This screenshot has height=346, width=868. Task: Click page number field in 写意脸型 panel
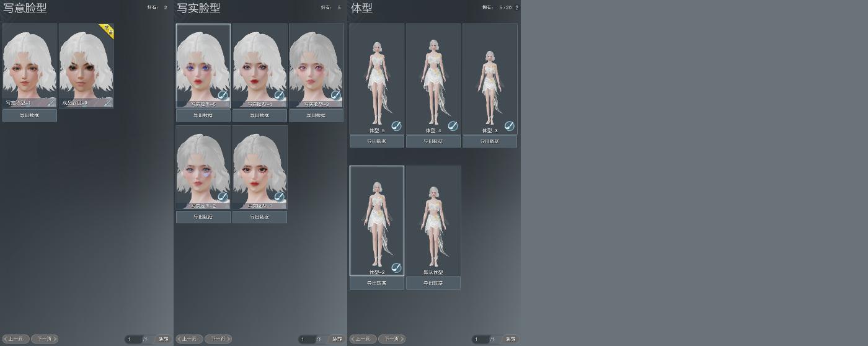pos(133,339)
